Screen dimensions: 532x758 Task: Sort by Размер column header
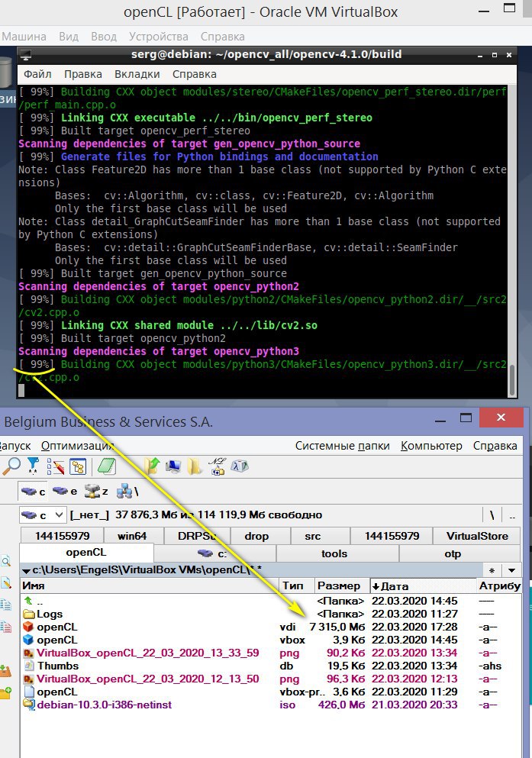click(x=342, y=585)
